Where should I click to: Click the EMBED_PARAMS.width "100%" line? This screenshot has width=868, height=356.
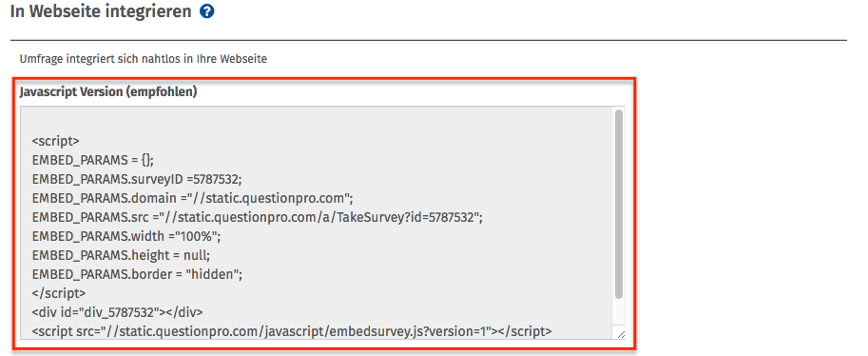coord(126,237)
